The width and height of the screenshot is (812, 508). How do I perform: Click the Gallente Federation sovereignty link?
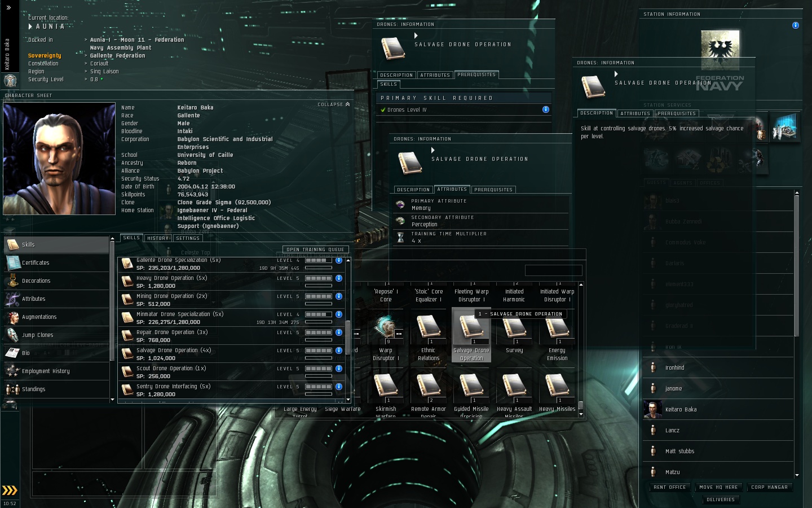(118, 55)
